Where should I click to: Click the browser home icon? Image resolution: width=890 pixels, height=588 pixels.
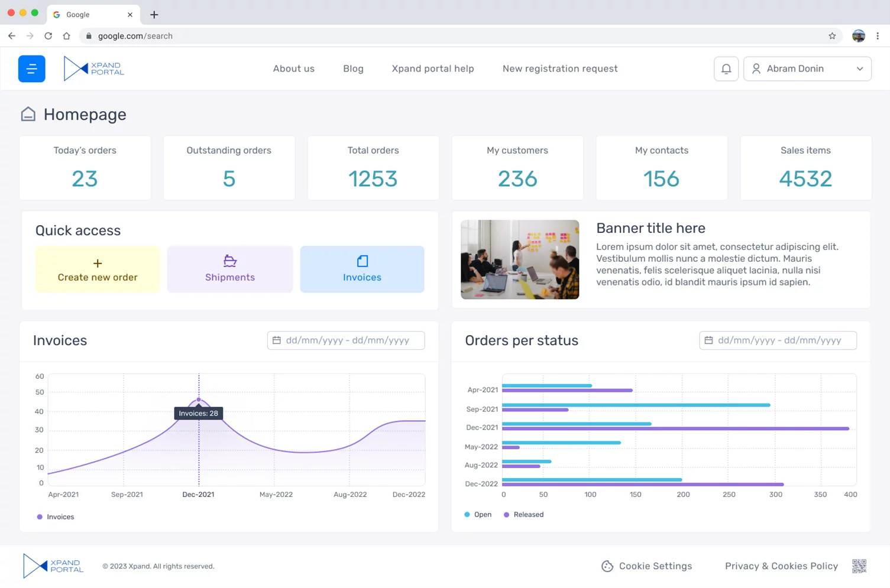point(66,36)
